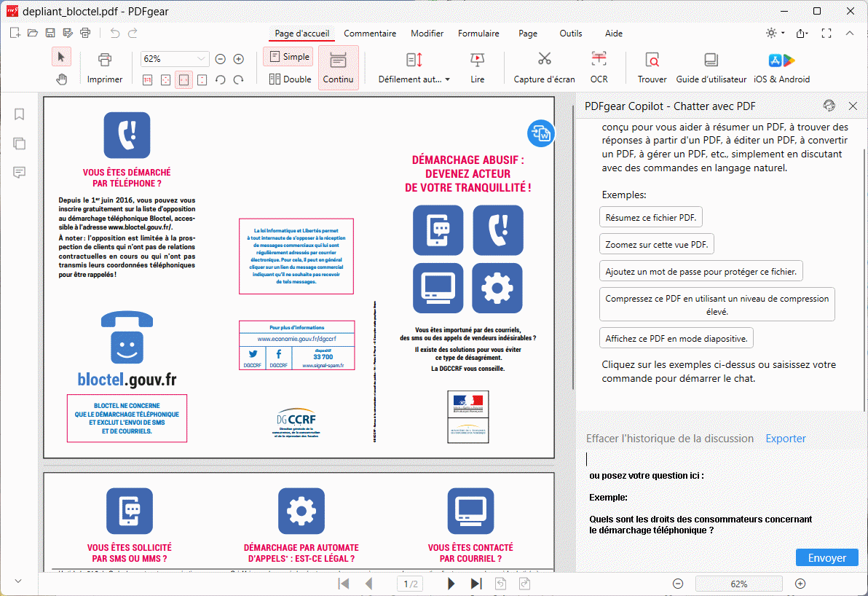Click the Exporter link
Image resolution: width=868 pixels, height=596 pixels.
click(x=786, y=439)
